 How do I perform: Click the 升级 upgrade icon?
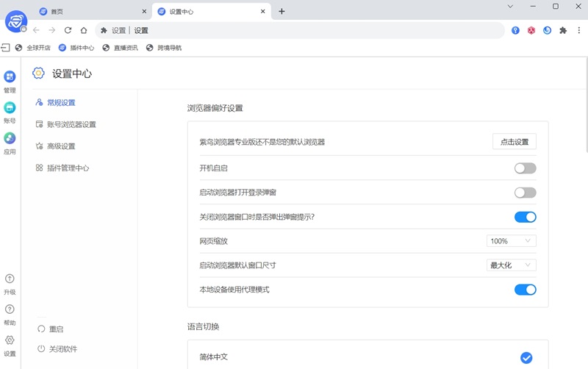point(10,279)
